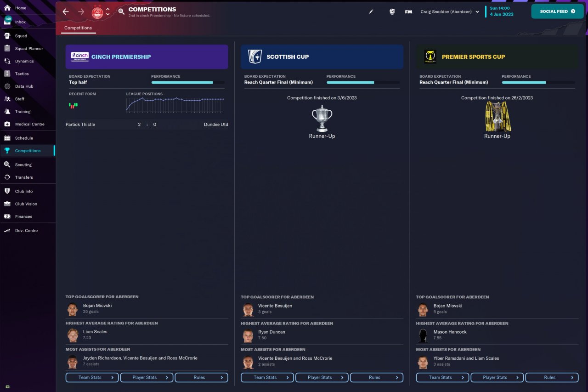Switch to the Competitions tab
The height and width of the screenshot is (392, 588).
(x=78, y=28)
